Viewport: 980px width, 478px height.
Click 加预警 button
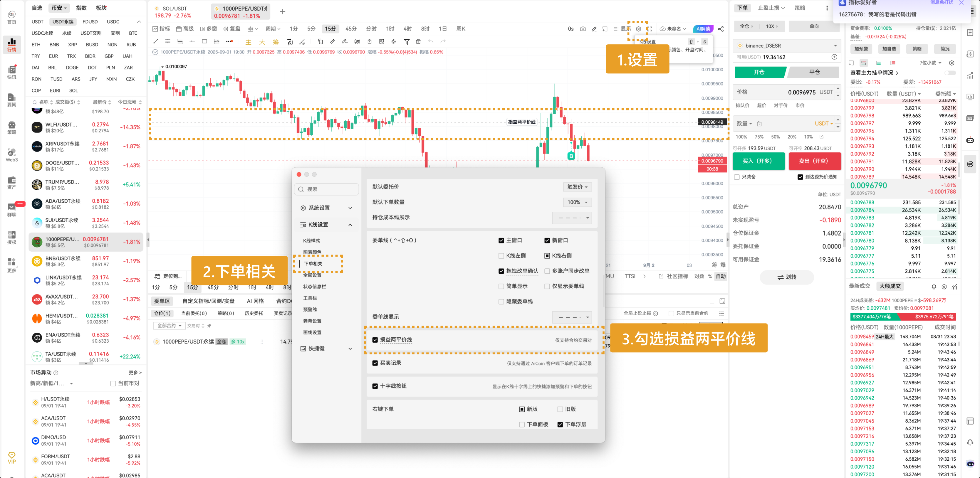[861, 49]
